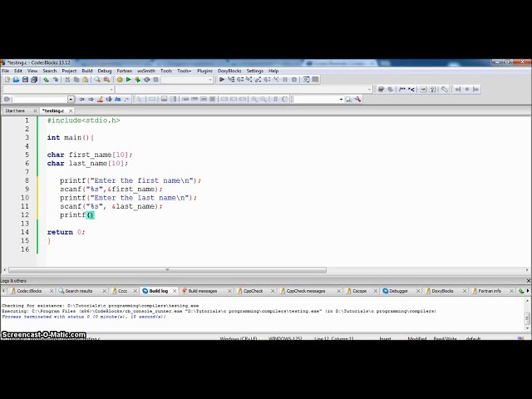This screenshot has width=532, height=399.
Task: Open the File menu
Action: (6, 71)
